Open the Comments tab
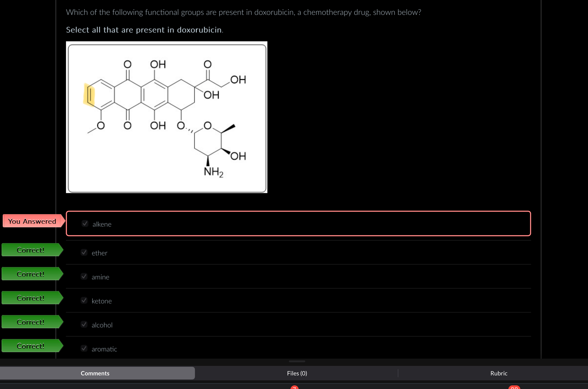This screenshot has height=389, width=588. point(95,373)
